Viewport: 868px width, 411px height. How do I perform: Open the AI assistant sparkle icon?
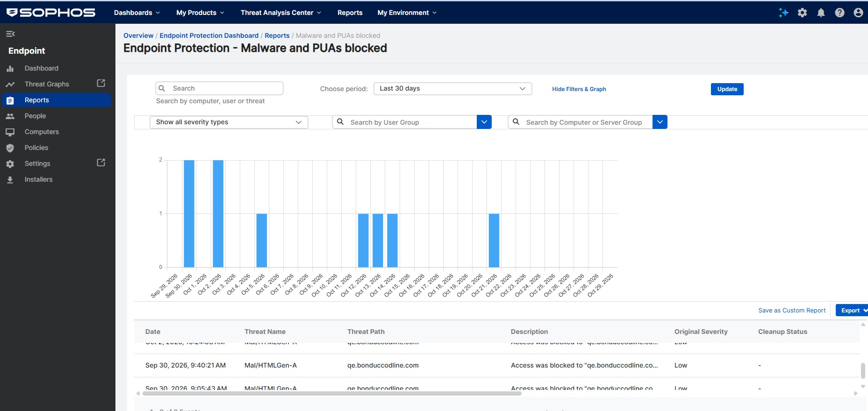(783, 13)
